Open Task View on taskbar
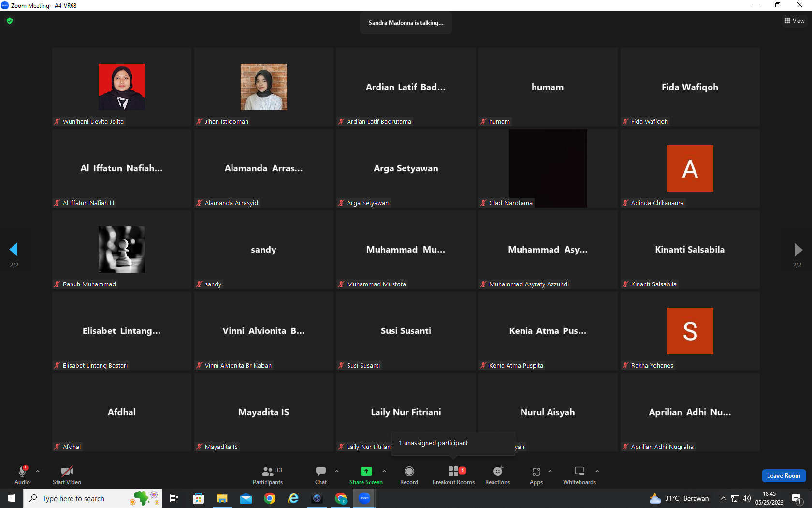 [174, 498]
